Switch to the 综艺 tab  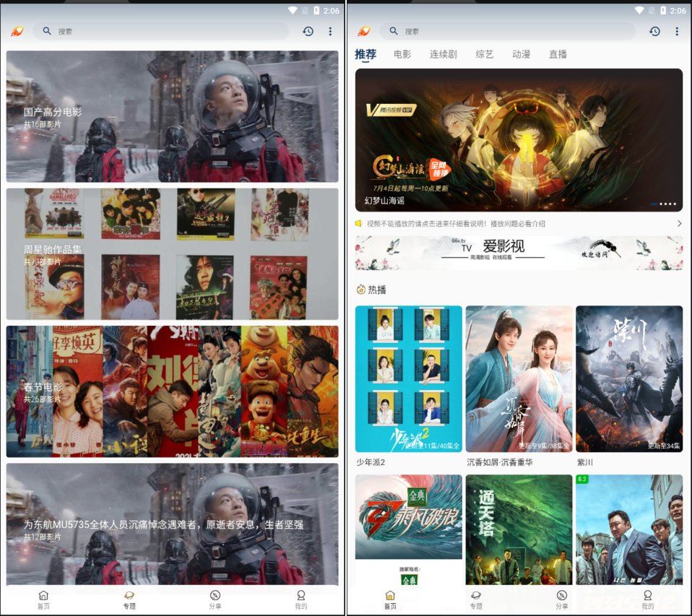[x=484, y=54]
